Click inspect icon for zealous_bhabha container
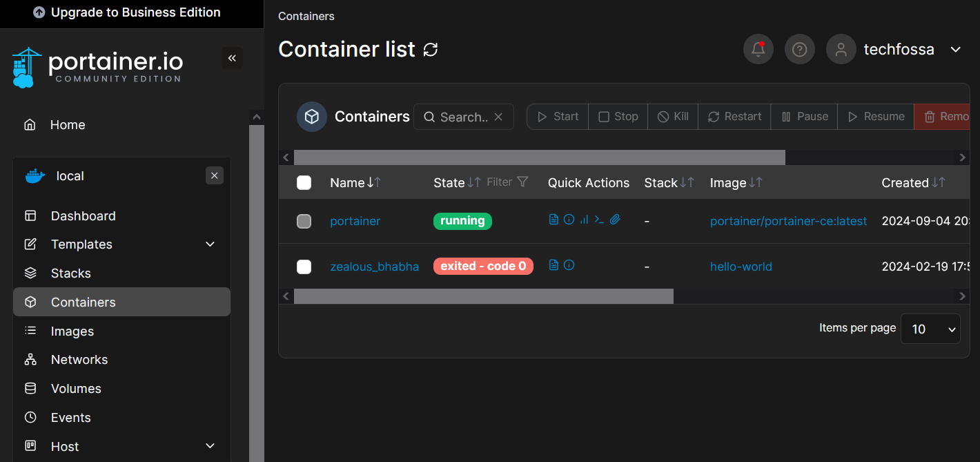The height and width of the screenshot is (462, 980). tap(569, 264)
